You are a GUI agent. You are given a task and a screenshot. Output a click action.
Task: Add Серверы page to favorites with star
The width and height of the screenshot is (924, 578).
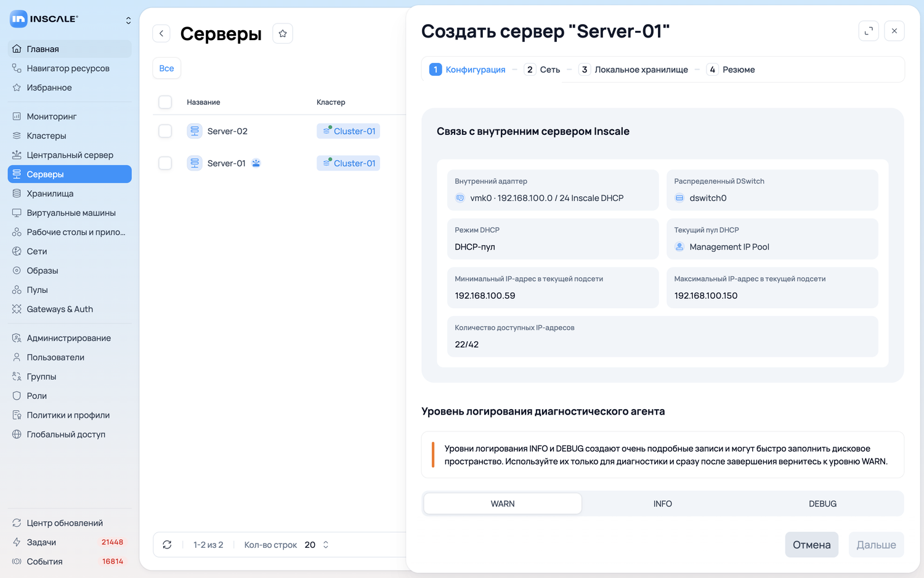point(283,33)
